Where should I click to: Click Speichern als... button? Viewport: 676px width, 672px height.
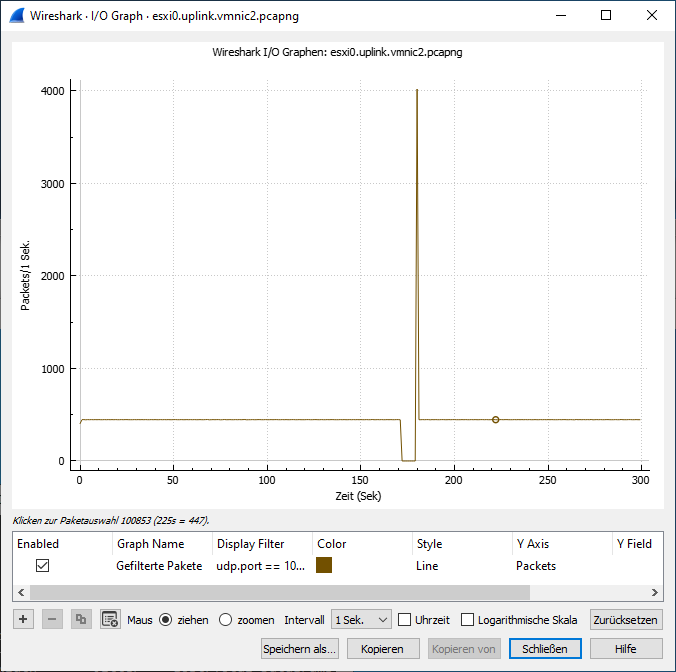pos(300,649)
